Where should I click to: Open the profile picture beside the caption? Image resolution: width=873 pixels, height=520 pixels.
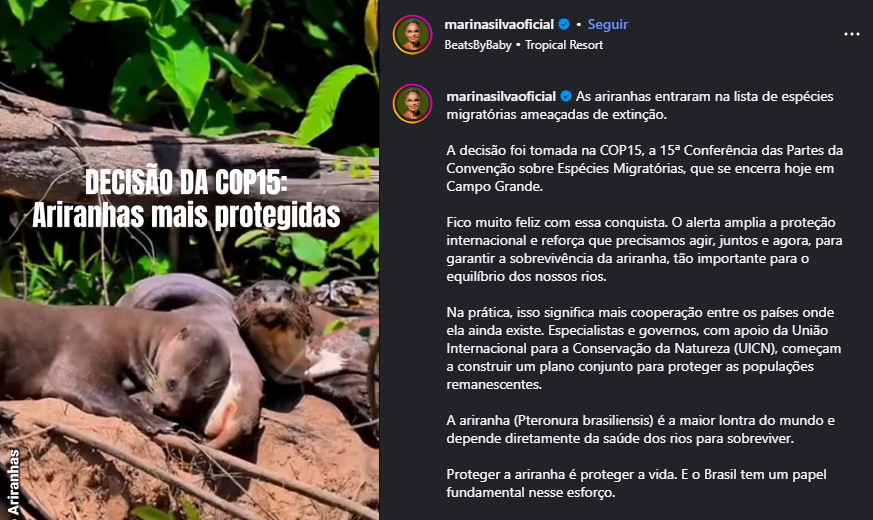[413, 104]
